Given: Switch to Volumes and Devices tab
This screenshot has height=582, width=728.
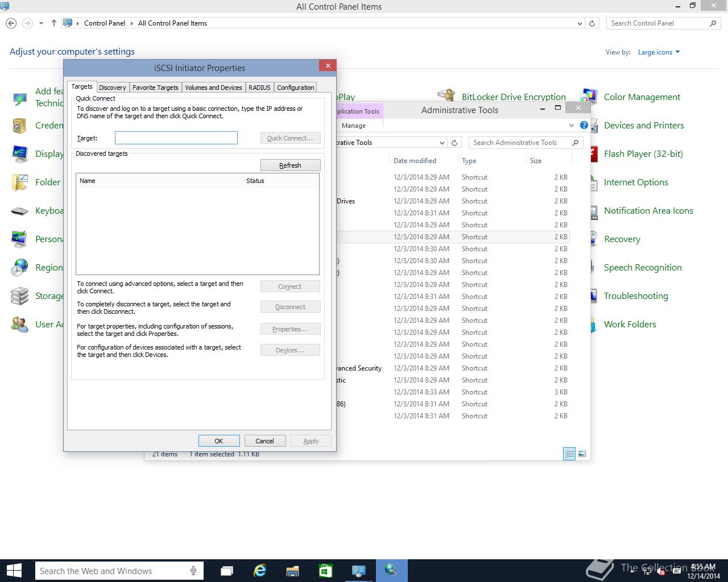Looking at the screenshot, I should [213, 88].
